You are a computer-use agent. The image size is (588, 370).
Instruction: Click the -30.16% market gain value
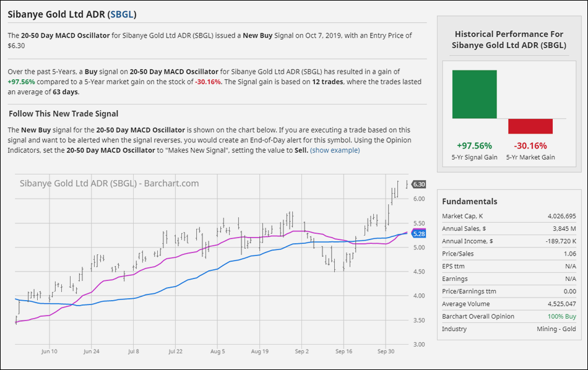click(x=530, y=146)
